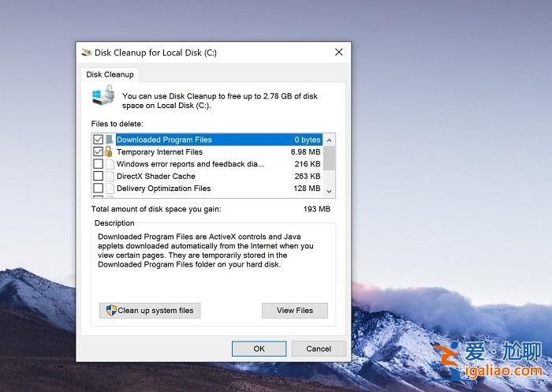Click the Downloaded Program Files folder icon
The width and height of the screenshot is (552, 392).
110,140
